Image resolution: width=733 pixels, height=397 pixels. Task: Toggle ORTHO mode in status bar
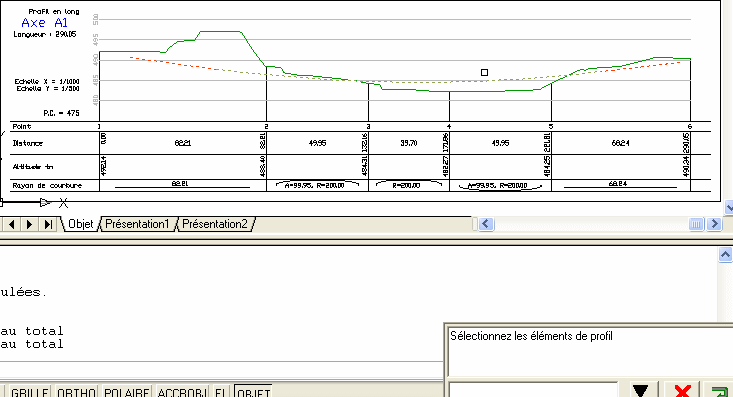click(x=77, y=392)
